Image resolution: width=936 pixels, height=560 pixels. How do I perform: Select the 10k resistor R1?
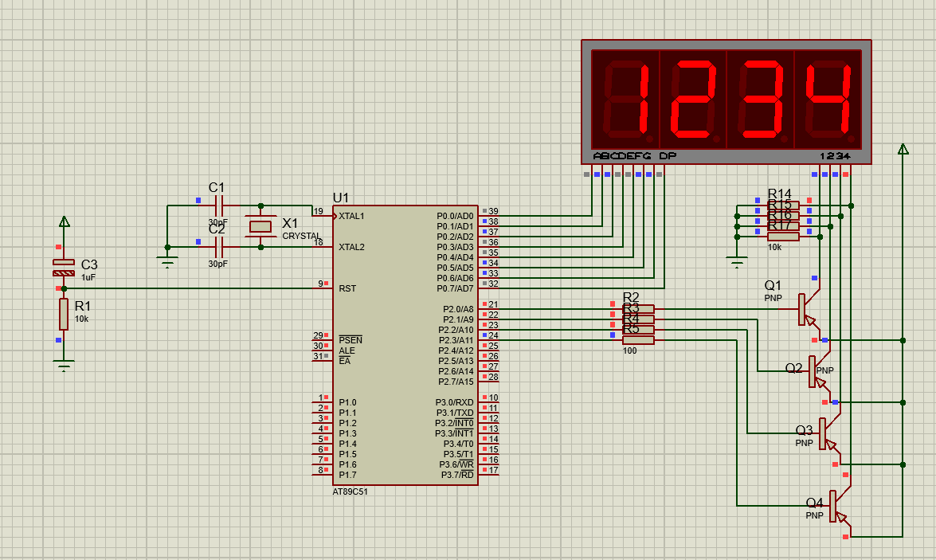64,314
